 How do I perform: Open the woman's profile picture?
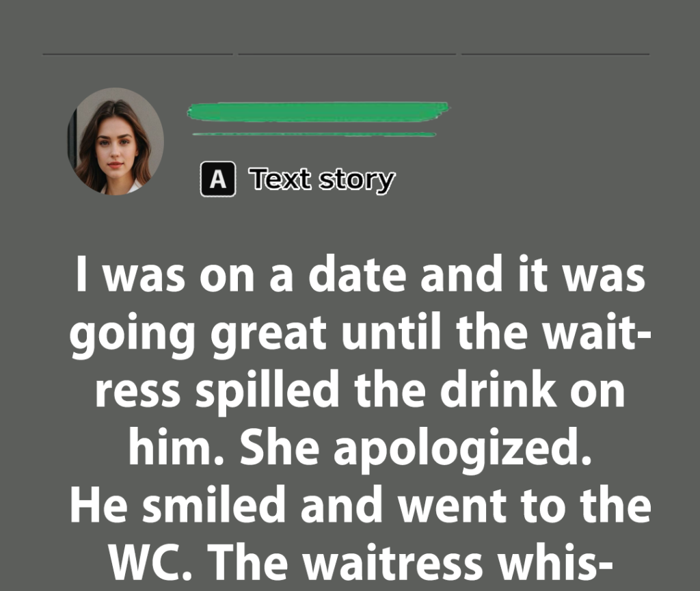pyautogui.click(x=116, y=141)
